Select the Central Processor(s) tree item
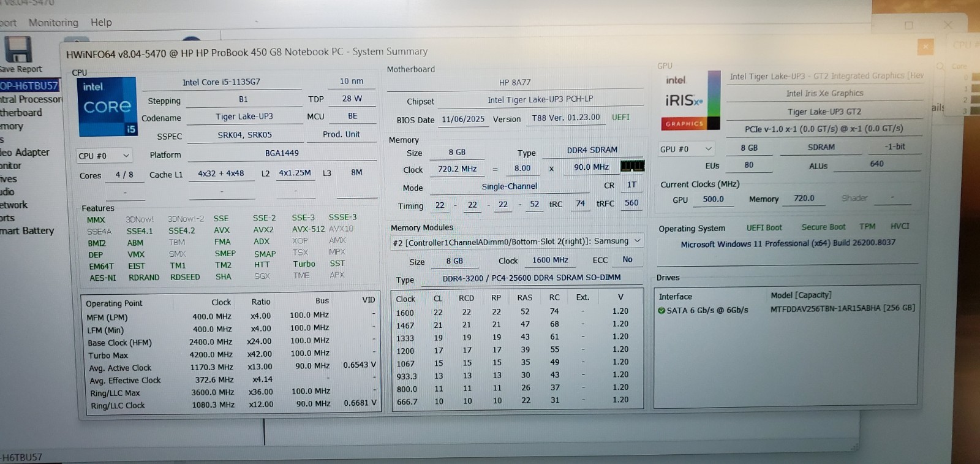Image resolution: width=980 pixels, height=464 pixels. (x=31, y=99)
